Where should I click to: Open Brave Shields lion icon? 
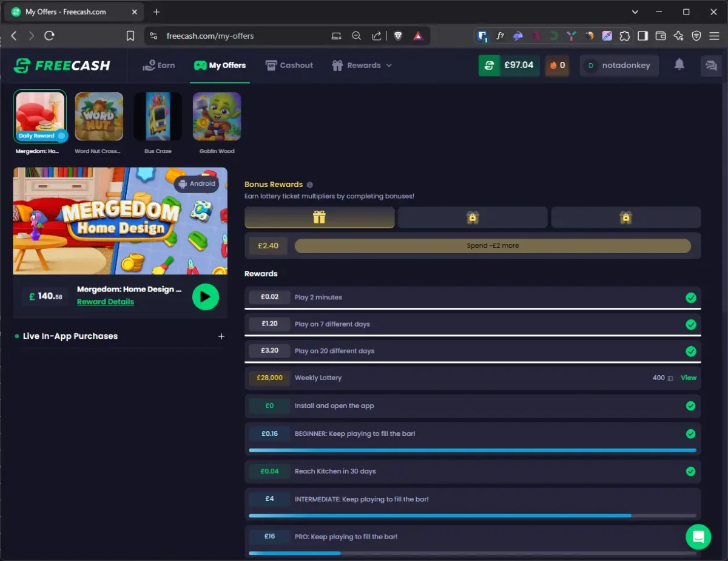coord(398,36)
